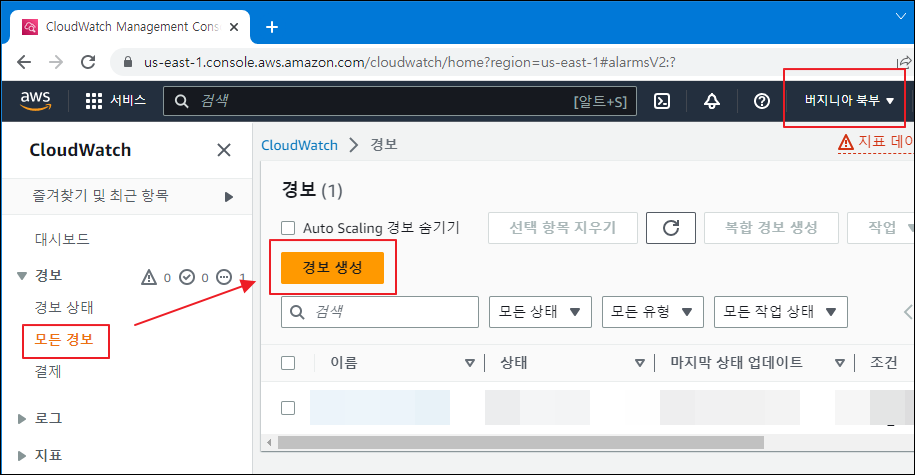Open the 모든 유형 filter dropdown
Image resolution: width=915 pixels, height=475 pixels.
pos(653,312)
